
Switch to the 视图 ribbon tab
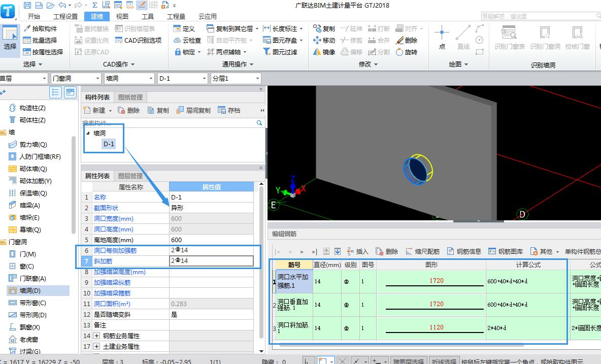pos(122,16)
